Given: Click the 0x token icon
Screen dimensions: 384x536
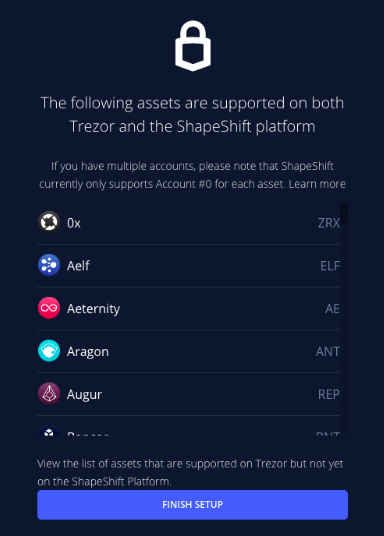Looking at the screenshot, I should click(49, 222).
